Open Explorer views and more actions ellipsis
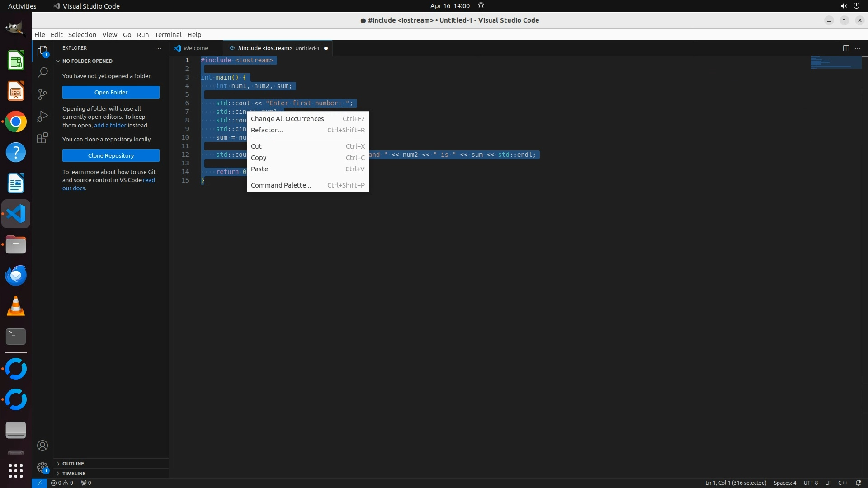This screenshot has width=868, height=488. (158, 48)
